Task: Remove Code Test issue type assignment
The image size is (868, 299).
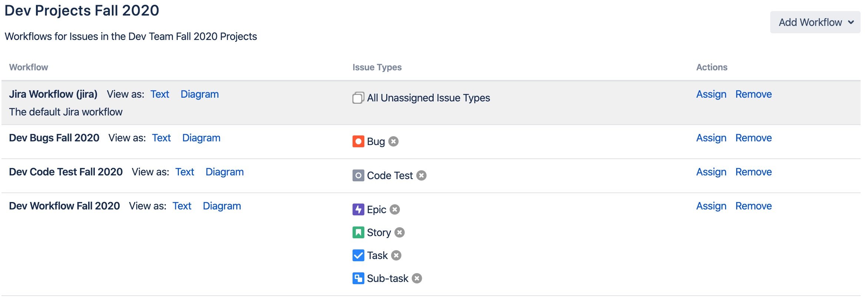Action: pyautogui.click(x=421, y=175)
